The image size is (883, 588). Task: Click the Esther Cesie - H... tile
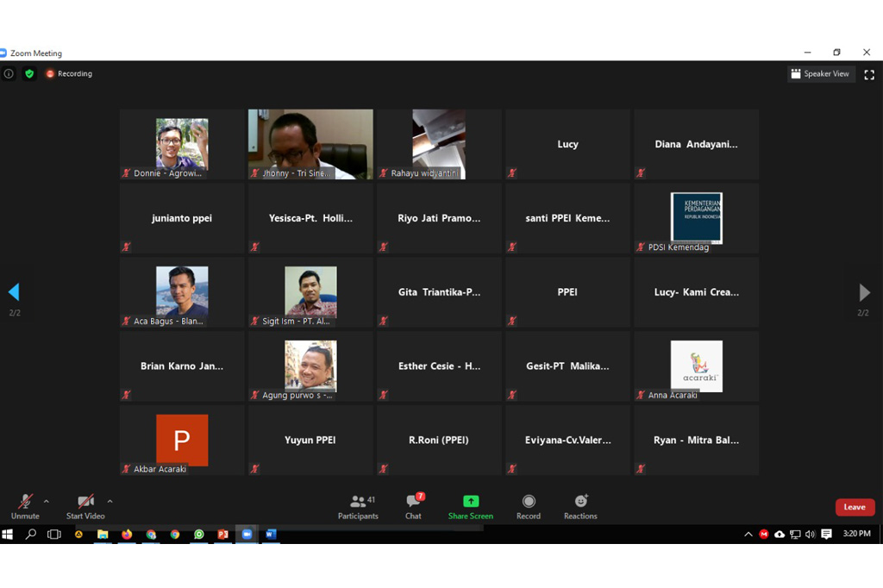[439, 366]
